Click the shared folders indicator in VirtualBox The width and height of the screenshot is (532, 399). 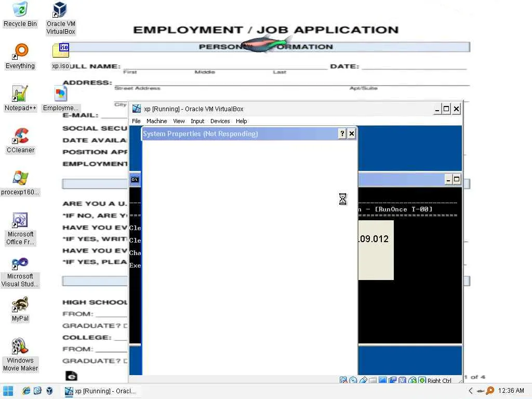click(373, 380)
